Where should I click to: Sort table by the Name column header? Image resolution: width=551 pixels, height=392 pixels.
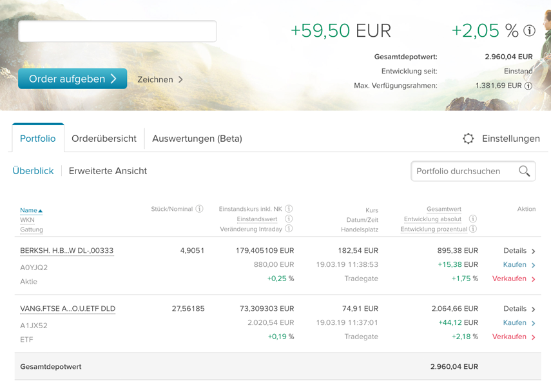tap(29, 210)
